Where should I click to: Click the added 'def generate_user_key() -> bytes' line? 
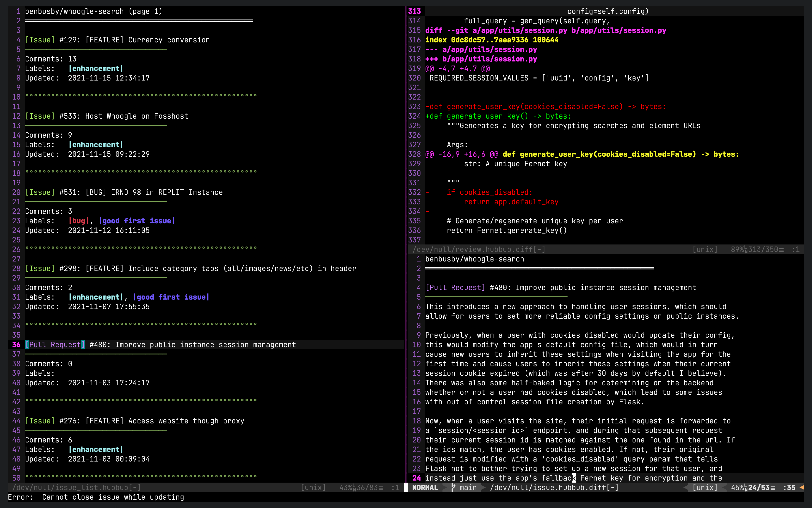click(x=498, y=116)
